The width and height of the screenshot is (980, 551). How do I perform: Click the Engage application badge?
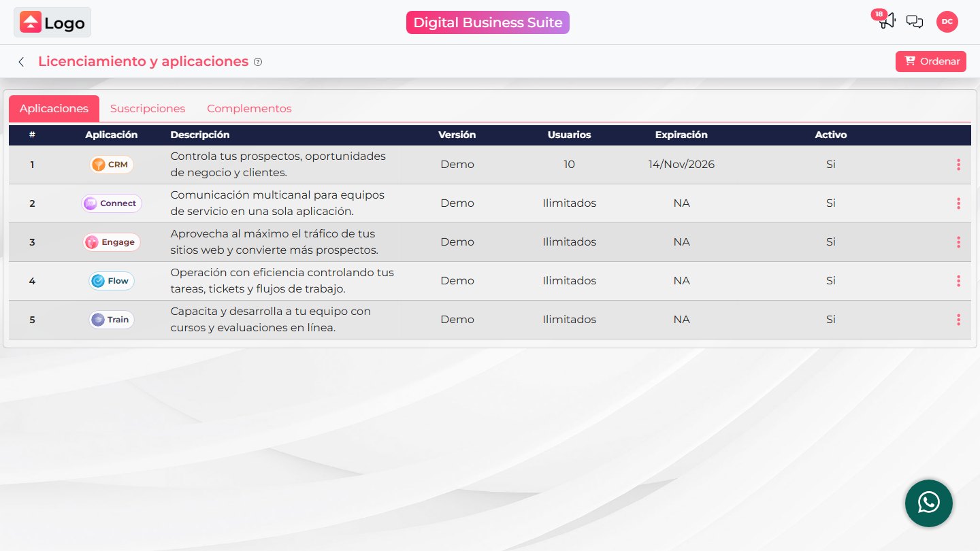point(112,242)
